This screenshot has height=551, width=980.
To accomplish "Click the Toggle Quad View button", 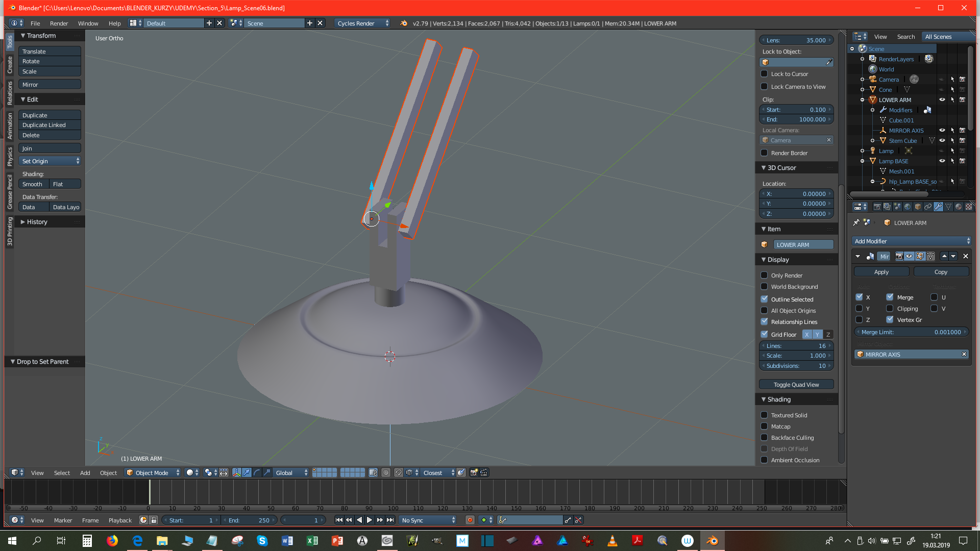I will point(796,385).
